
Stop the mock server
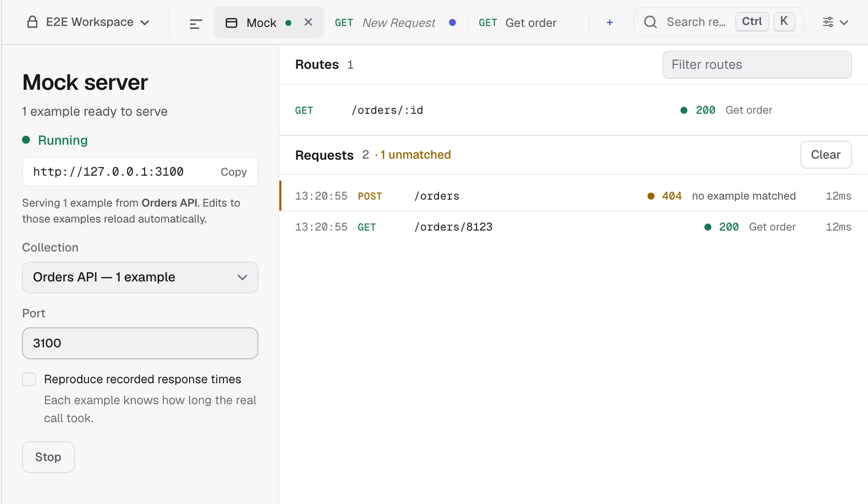pos(48,457)
